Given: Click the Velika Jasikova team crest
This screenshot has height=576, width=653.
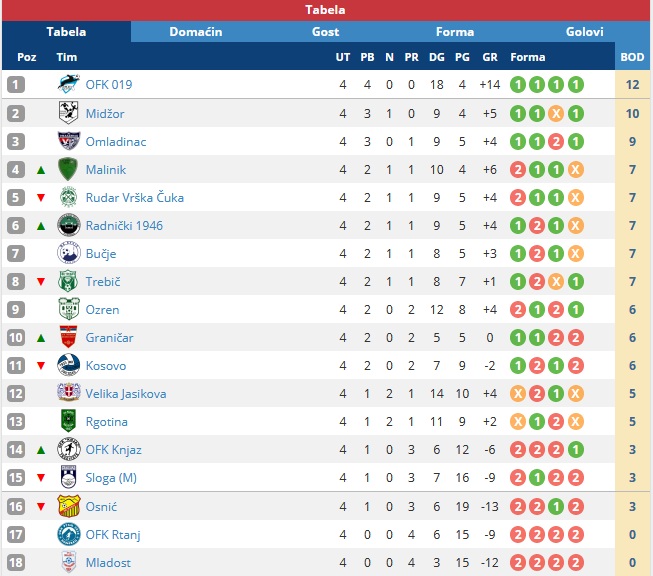Looking at the screenshot, I should [69, 393].
